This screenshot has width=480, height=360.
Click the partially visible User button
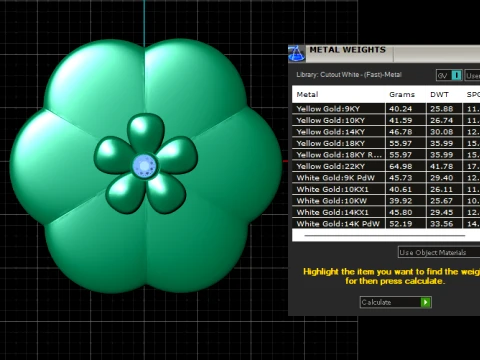pos(472,75)
